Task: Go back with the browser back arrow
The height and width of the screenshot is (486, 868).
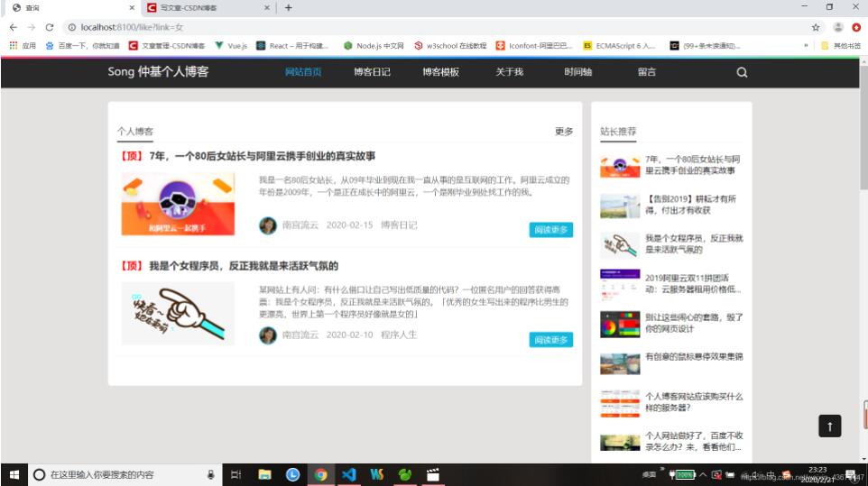Action: pyautogui.click(x=14, y=27)
